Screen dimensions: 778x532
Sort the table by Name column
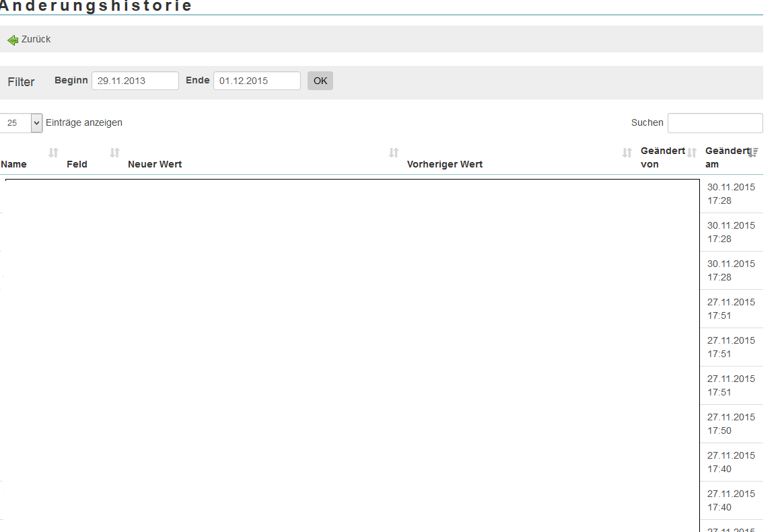click(x=54, y=153)
